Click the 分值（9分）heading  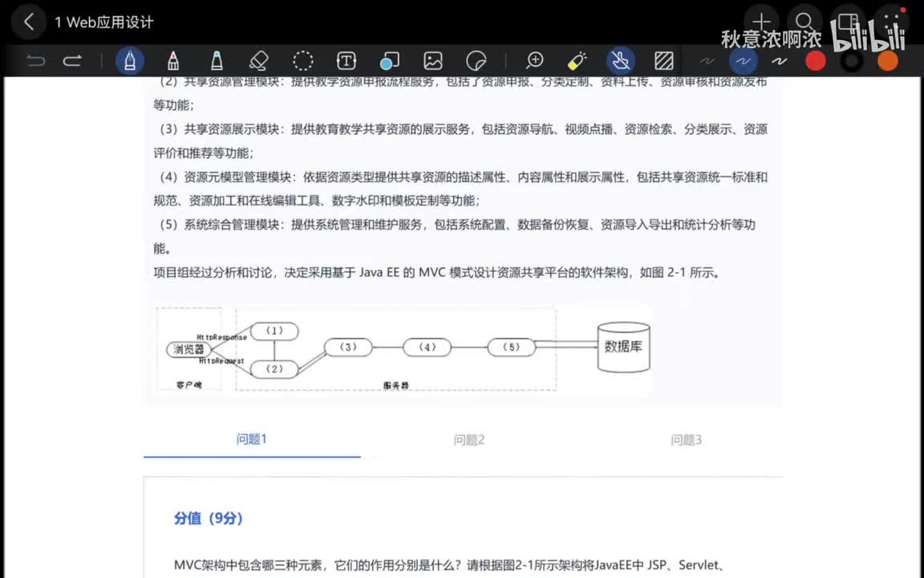(209, 519)
